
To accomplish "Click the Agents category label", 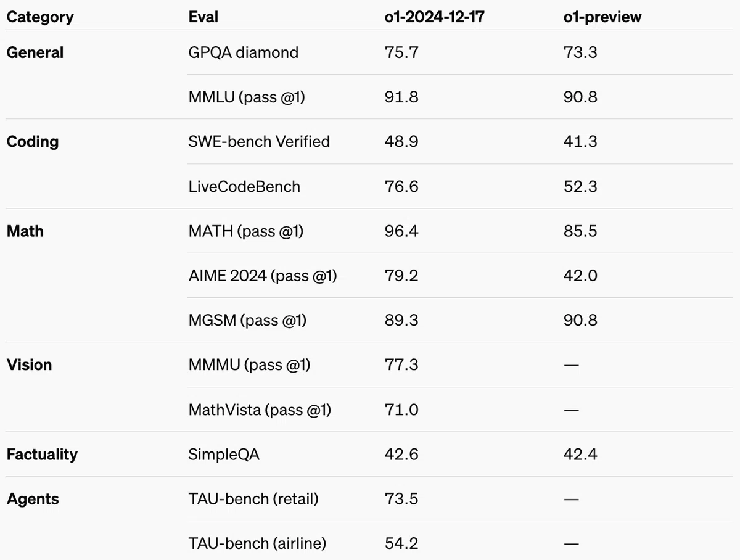I will tap(33, 498).
